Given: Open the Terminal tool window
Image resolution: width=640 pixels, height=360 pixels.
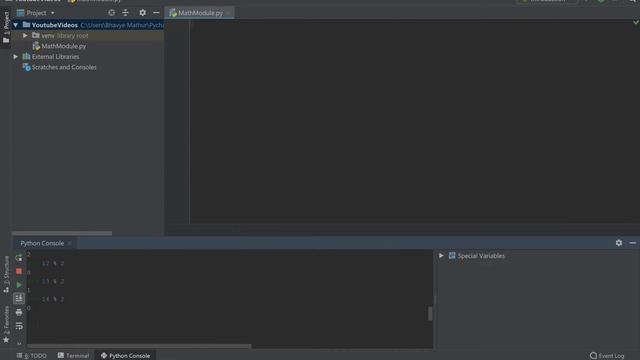Looking at the screenshot, I should coord(73,356).
